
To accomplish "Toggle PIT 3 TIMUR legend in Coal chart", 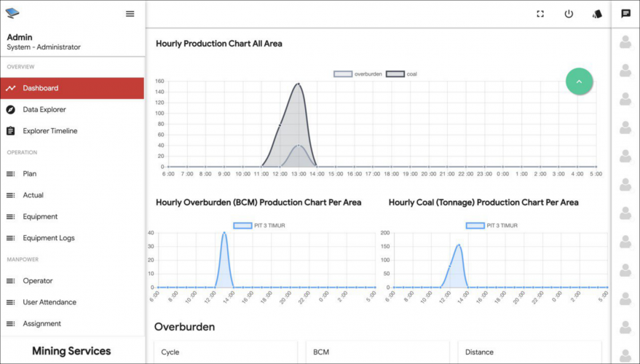I will (491, 226).
